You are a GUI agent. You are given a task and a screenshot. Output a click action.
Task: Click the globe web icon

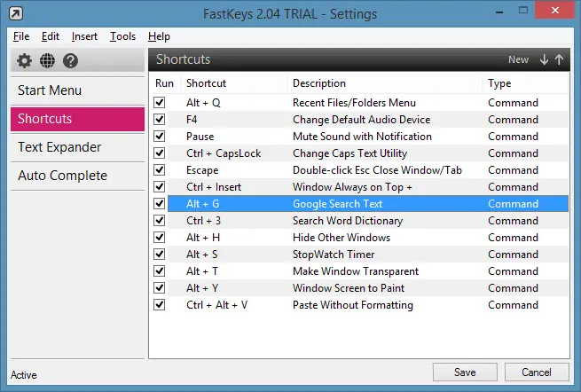47,60
